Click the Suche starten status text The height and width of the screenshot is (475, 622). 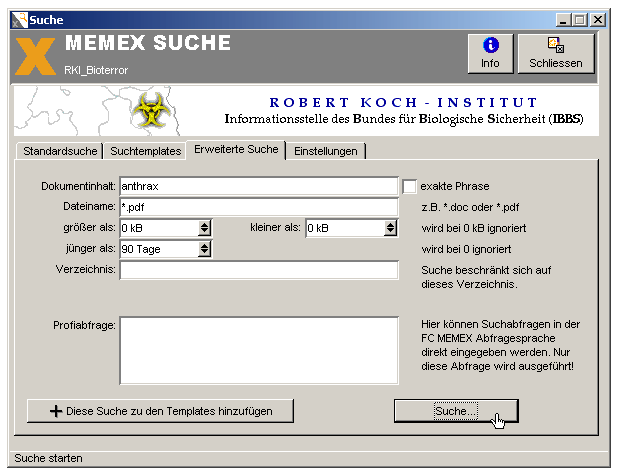[x=48, y=458]
